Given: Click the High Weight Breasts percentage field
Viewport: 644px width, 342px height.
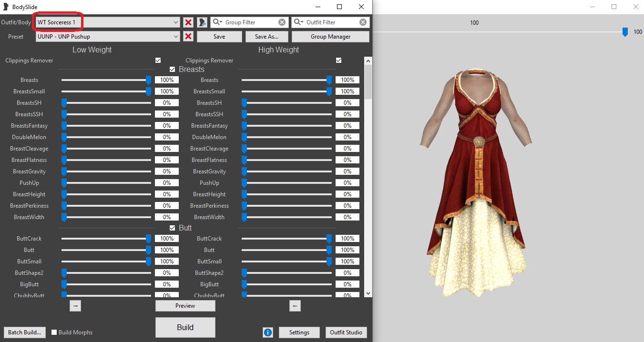Looking at the screenshot, I should pos(348,80).
